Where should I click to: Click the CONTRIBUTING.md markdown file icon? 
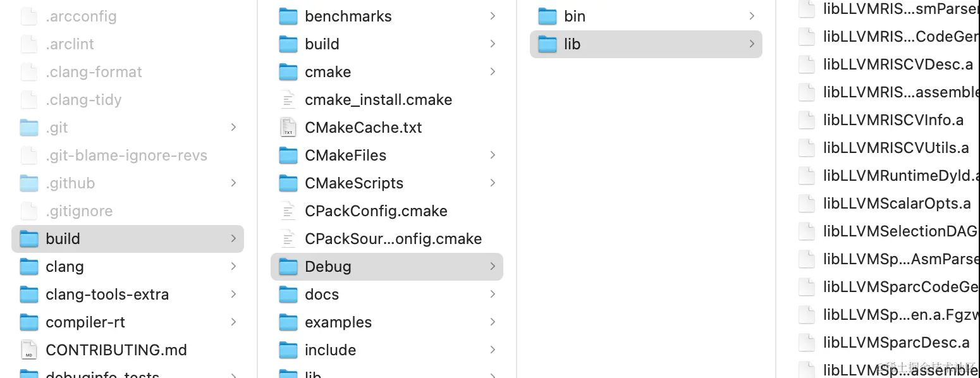(29, 350)
